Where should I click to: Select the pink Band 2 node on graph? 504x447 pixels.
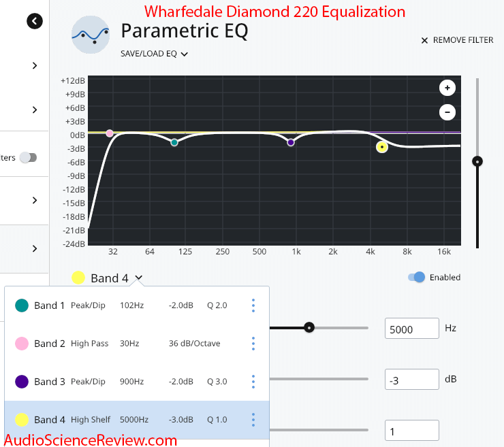pos(110,133)
